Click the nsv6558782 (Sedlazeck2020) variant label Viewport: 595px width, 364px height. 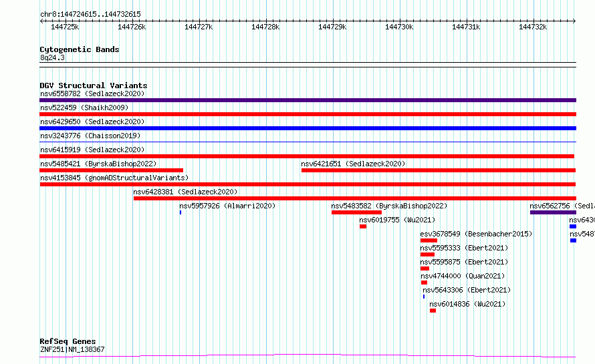(x=92, y=94)
